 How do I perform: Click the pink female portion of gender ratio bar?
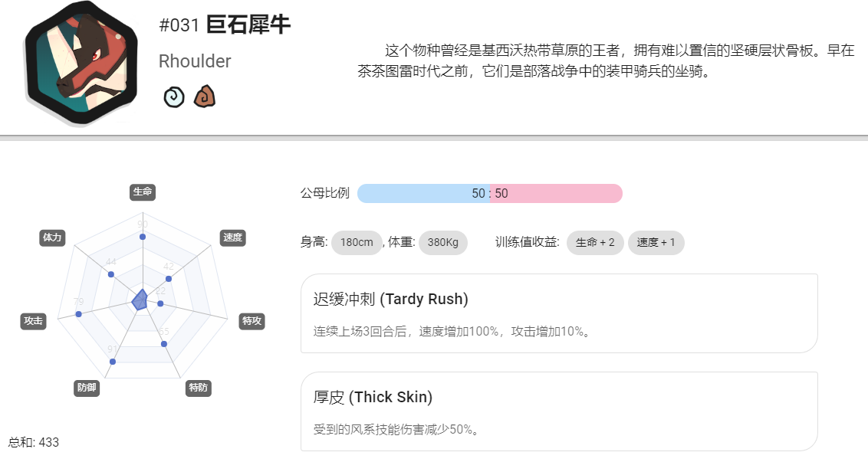pos(557,194)
